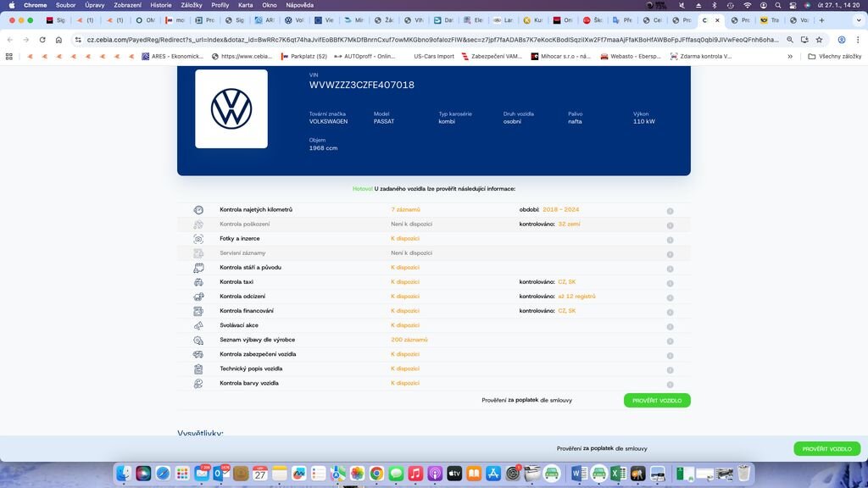Expand the info tooltip beside Kontrola financování
Image resolution: width=868 pixels, height=488 pixels.
[x=670, y=311]
